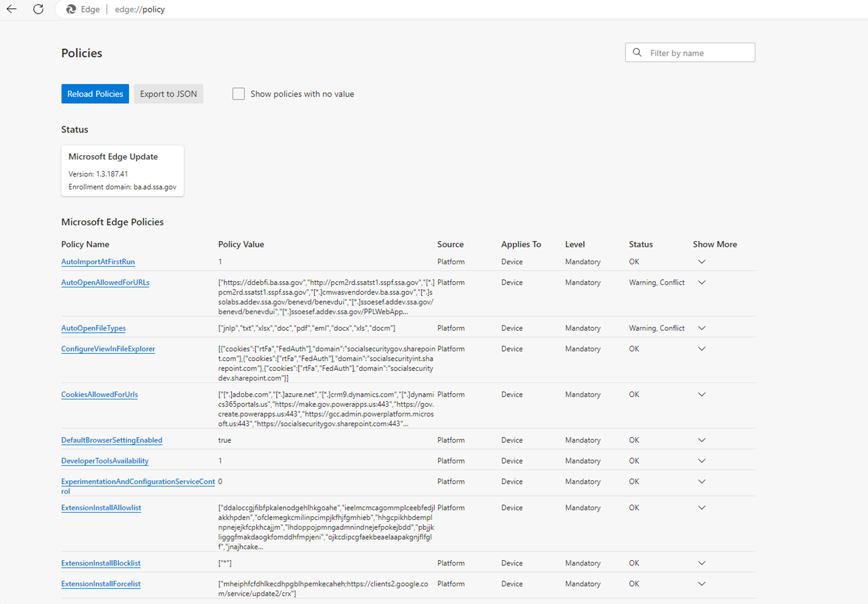The image size is (868, 604).
Task: Click the search magnifier icon in filter box
Action: (637, 52)
